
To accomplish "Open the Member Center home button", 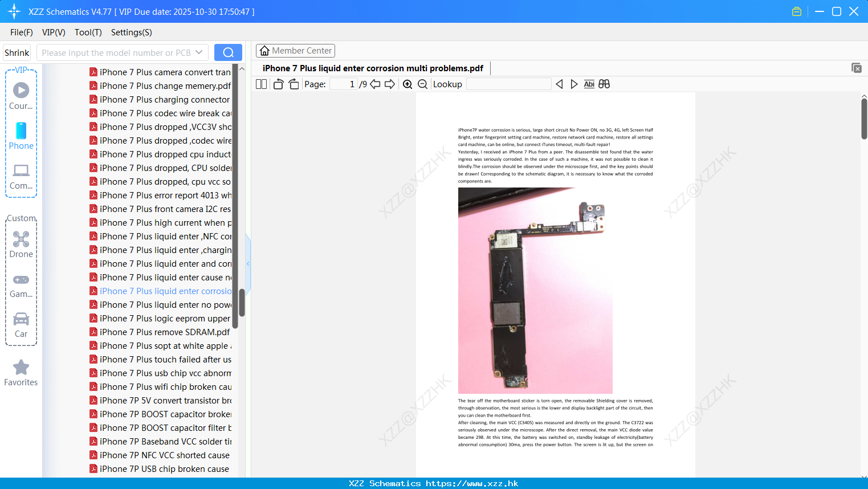I will click(295, 51).
